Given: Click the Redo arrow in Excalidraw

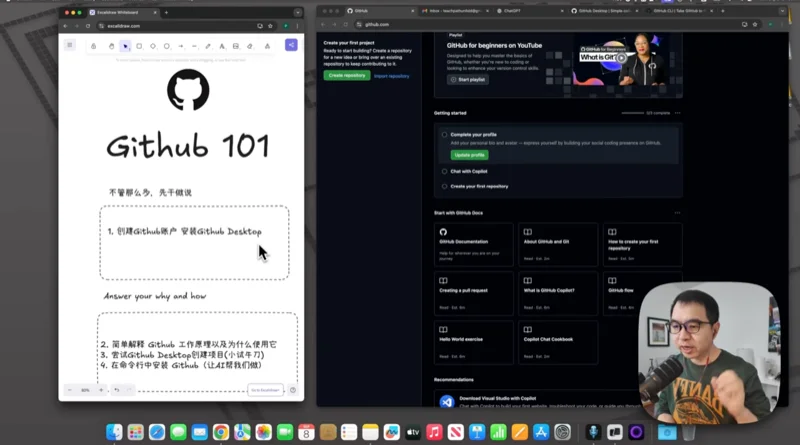Looking at the screenshot, I should pyautogui.click(x=129, y=390).
